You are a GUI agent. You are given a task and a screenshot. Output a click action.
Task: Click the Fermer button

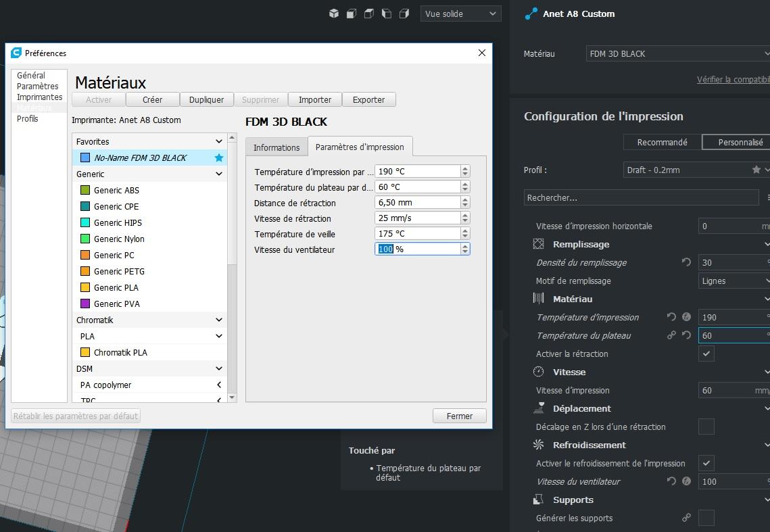460,416
